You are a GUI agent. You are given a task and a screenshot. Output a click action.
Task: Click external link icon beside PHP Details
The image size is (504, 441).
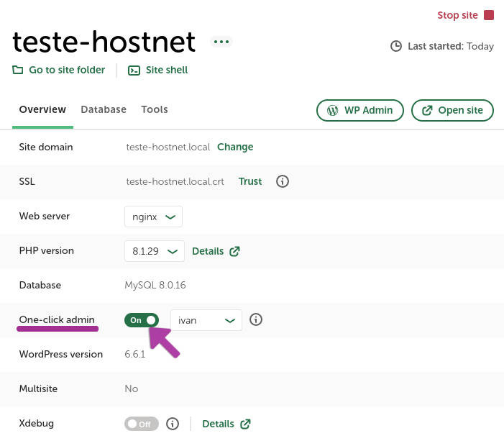coord(234,251)
